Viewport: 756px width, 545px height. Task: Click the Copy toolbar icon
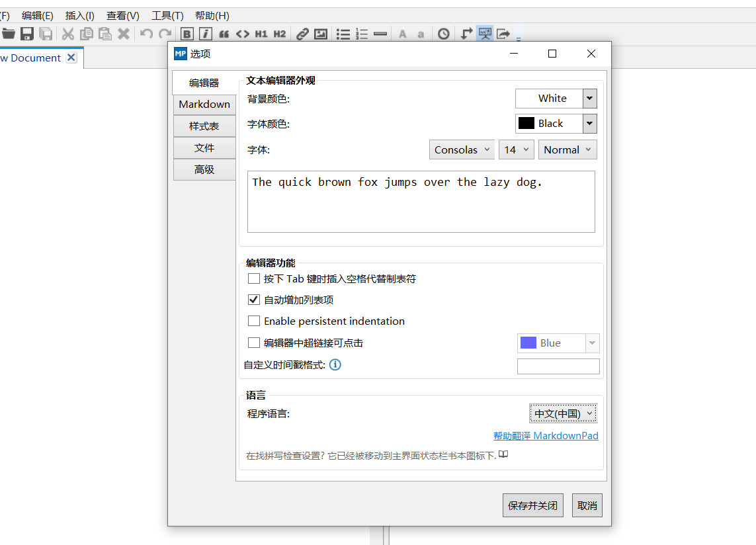[87, 34]
